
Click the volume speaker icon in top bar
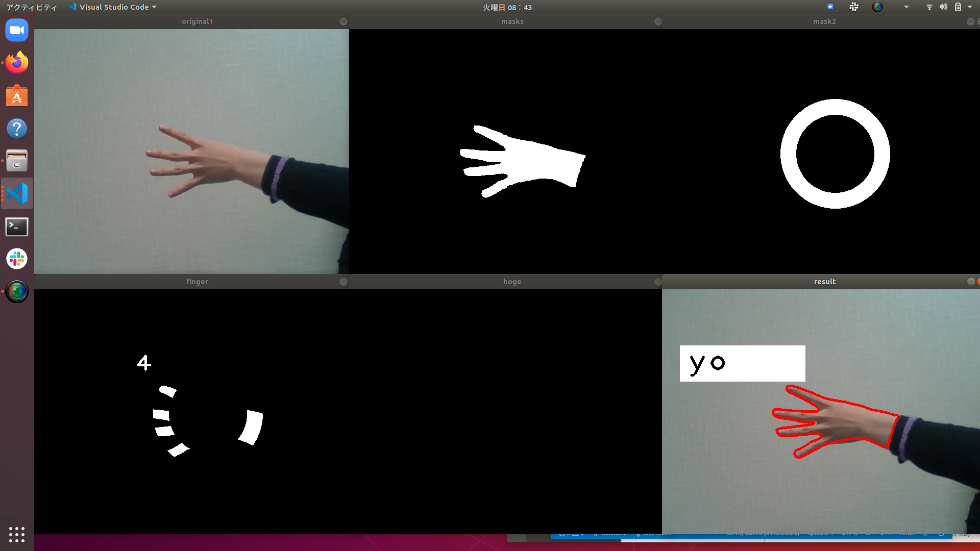943,7
